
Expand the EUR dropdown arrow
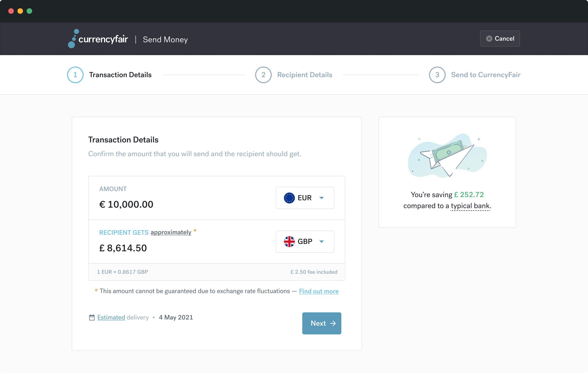click(321, 198)
